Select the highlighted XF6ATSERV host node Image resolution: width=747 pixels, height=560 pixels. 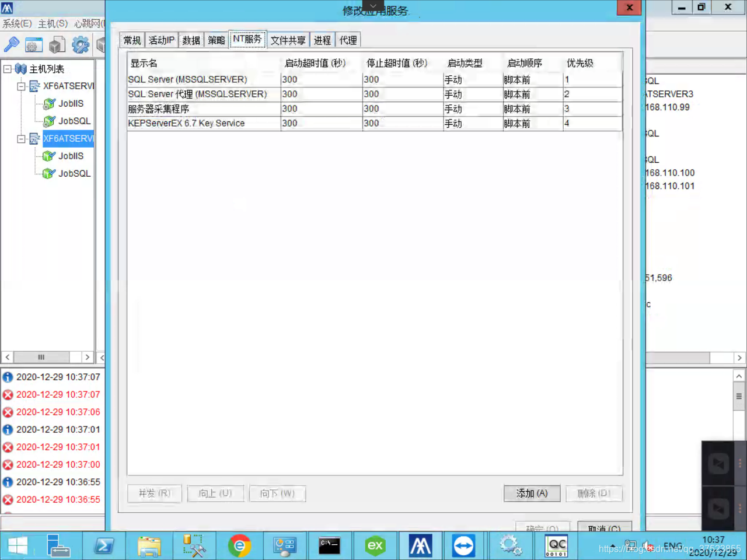coord(68,138)
